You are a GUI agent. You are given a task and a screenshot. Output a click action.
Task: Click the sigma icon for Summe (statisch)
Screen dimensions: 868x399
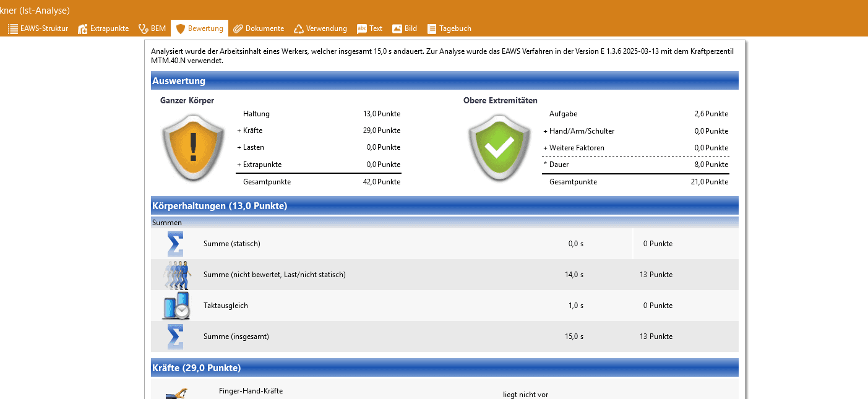coord(175,244)
